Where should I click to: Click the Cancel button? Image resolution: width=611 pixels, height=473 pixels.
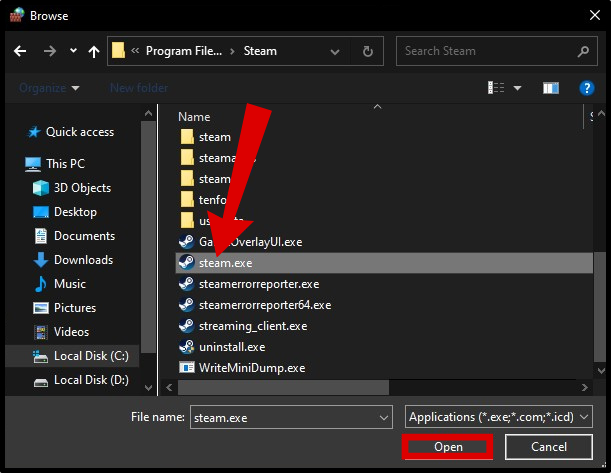point(549,447)
